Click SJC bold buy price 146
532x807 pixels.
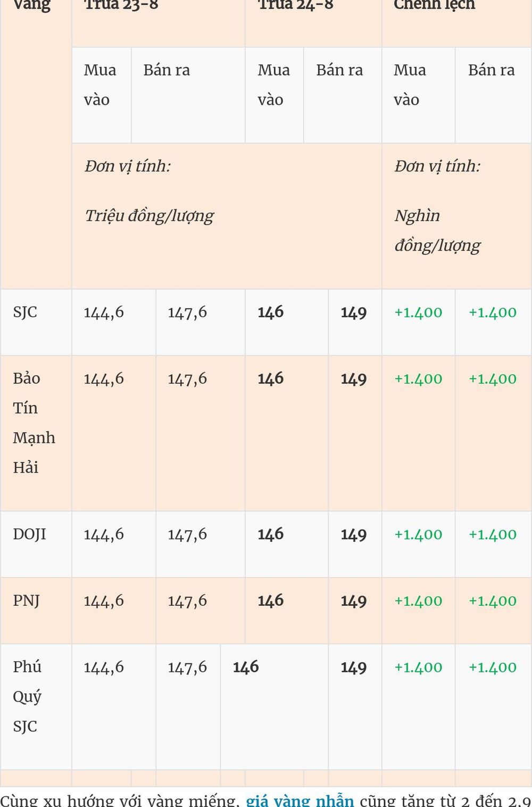271,312
